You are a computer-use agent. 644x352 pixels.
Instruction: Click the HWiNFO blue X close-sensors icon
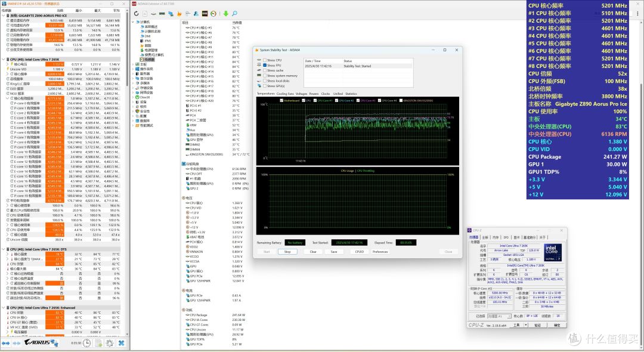click(x=121, y=342)
